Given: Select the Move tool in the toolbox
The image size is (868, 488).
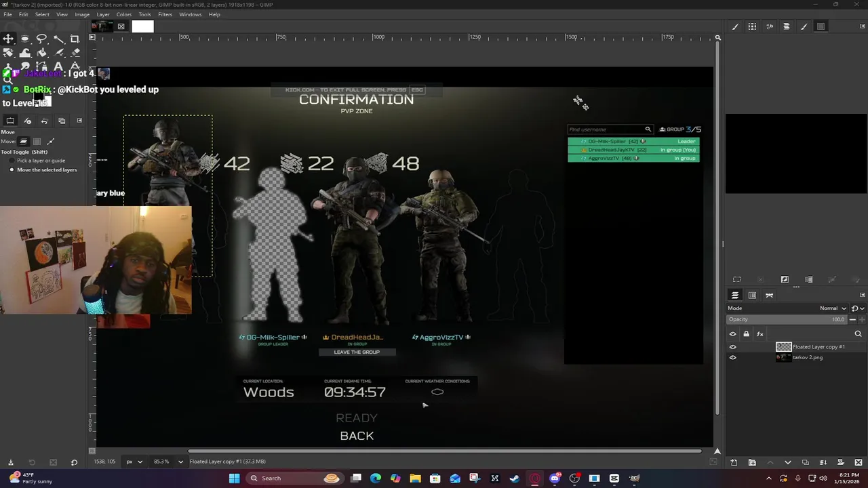Looking at the screenshot, I should [x=8, y=39].
